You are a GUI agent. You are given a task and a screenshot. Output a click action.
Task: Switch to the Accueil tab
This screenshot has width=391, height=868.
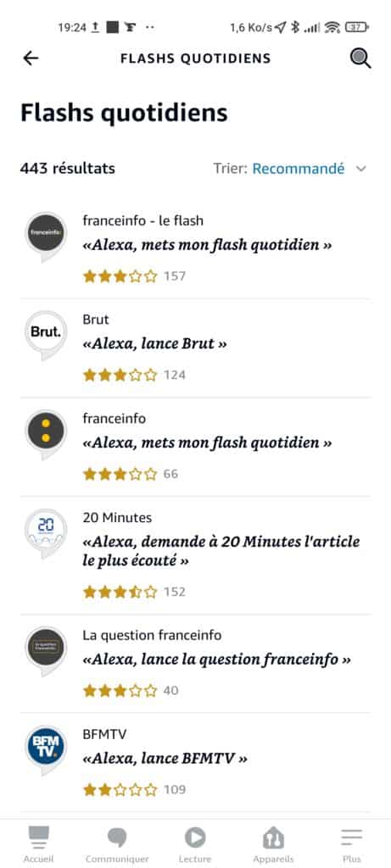[x=38, y=844]
